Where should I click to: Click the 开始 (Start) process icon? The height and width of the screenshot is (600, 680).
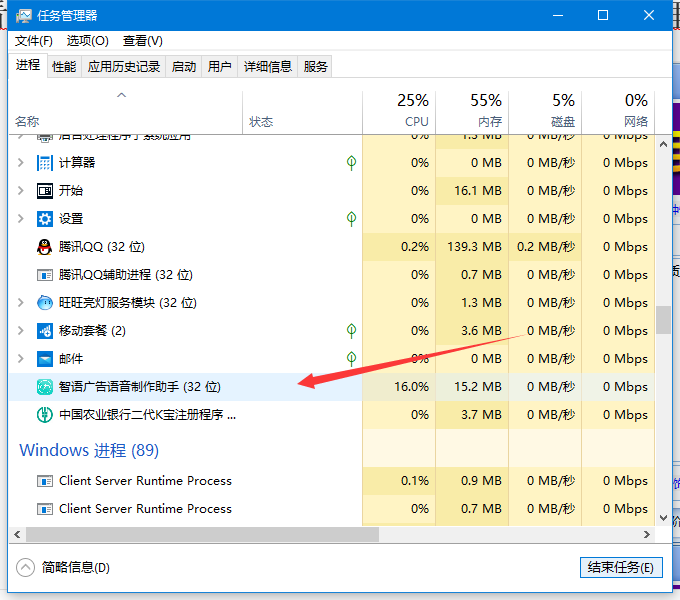(45, 191)
